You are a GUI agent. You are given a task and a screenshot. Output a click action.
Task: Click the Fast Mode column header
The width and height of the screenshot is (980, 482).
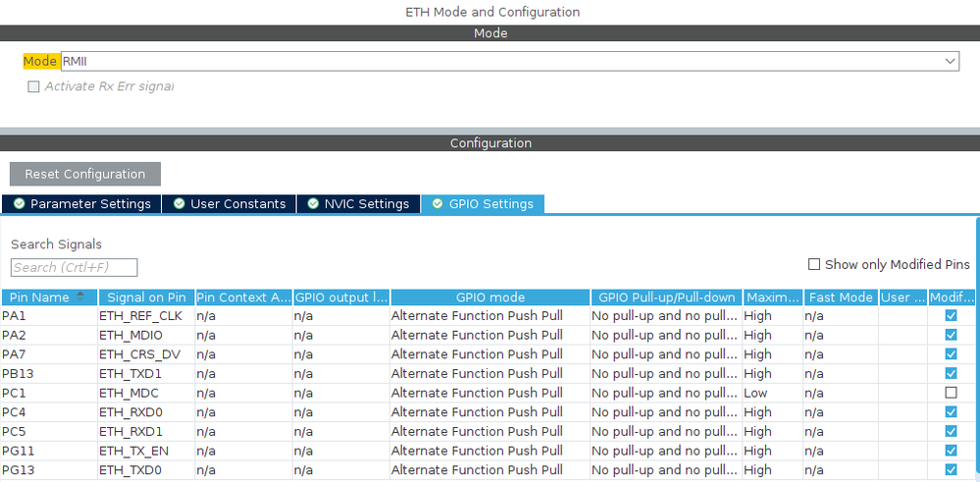tap(841, 297)
